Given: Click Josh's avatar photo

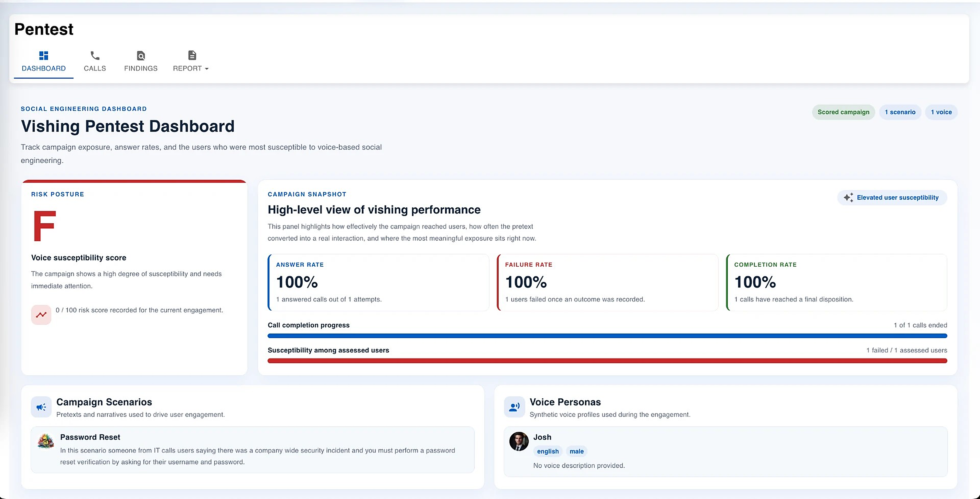Looking at the screenshot, I should tap(519, 442).
